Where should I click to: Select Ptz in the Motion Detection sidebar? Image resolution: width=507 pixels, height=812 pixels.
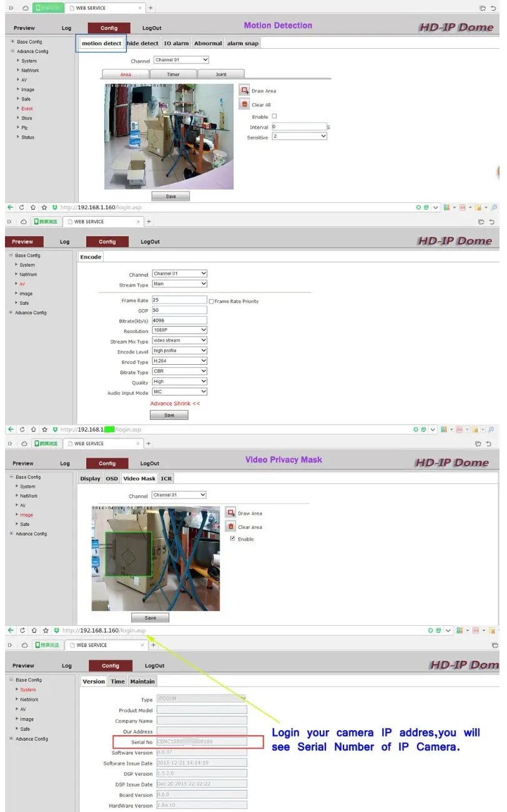click(24, 127)
